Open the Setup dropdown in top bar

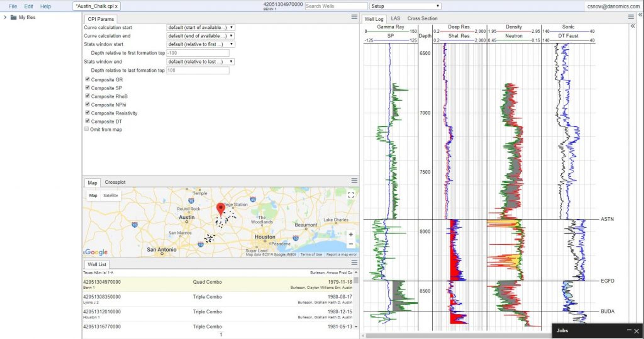(405, 6)
